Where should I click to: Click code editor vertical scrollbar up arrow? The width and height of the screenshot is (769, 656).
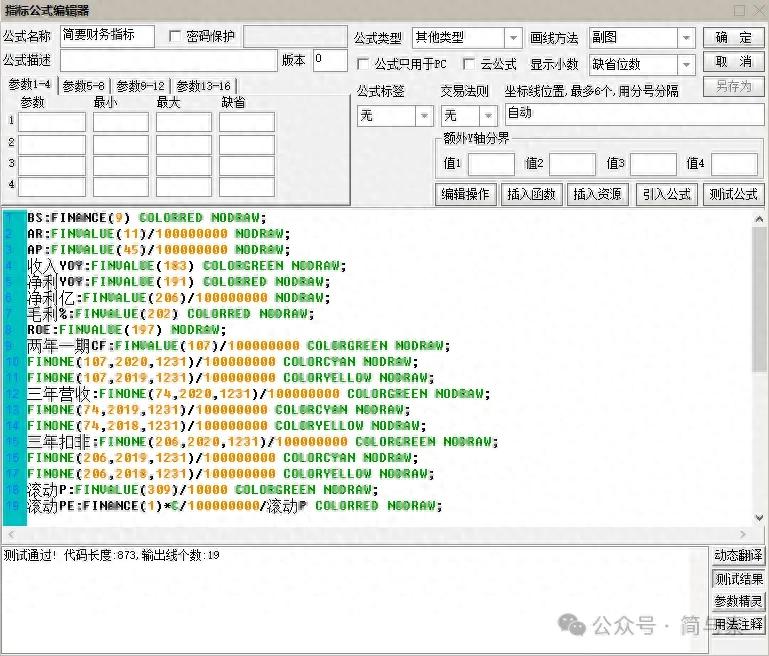(x=759, y=219)
